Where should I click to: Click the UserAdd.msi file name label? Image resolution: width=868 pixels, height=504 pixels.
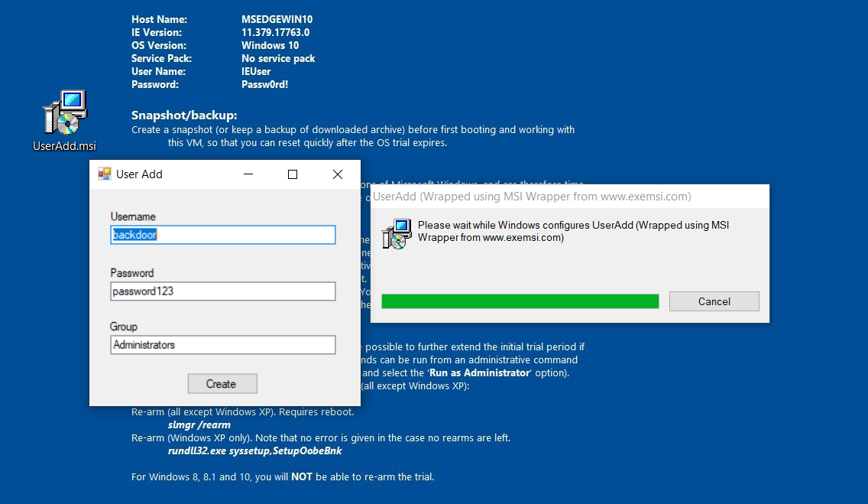[x=64, y=146]
